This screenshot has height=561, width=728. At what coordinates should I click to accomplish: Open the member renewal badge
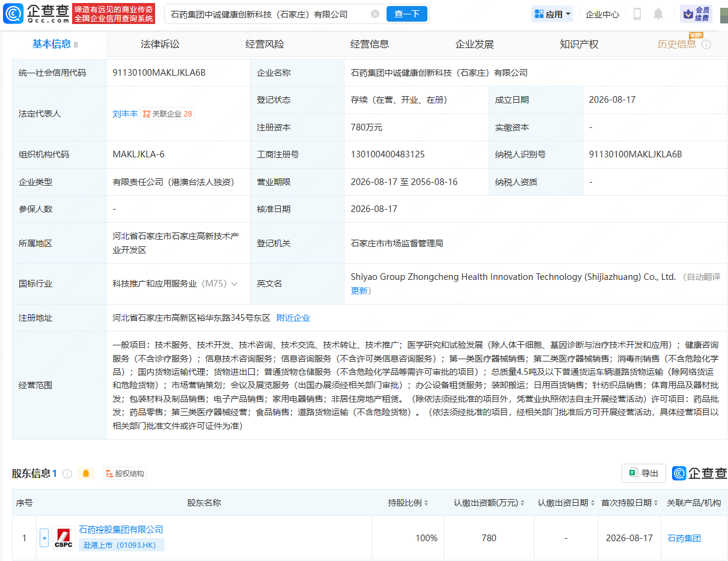(x=696, y=14)
